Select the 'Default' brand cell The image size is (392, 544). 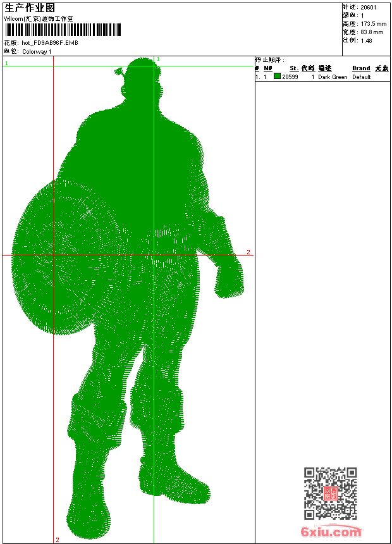click(x=362, y=77)
